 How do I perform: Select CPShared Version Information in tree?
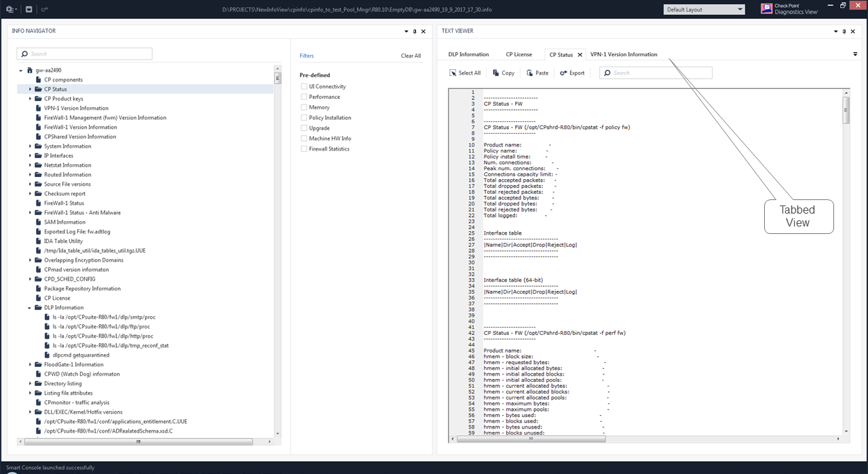pos(80,136)
